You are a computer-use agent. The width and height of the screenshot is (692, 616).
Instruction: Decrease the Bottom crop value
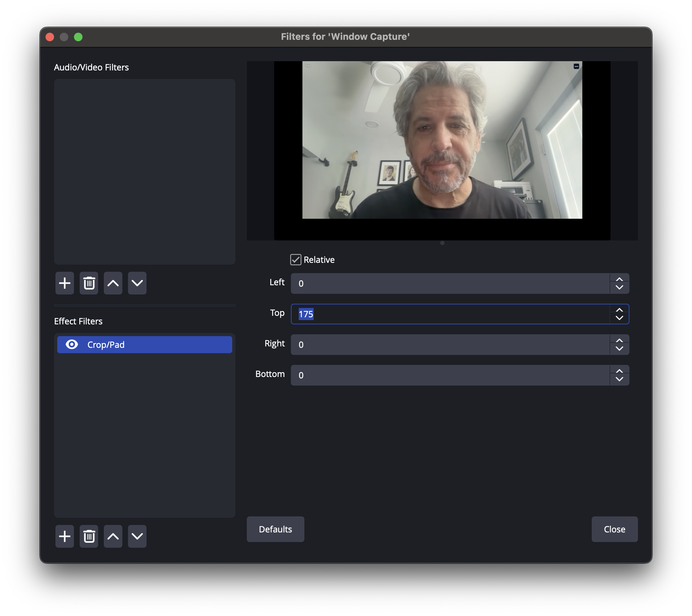point(619,379)
